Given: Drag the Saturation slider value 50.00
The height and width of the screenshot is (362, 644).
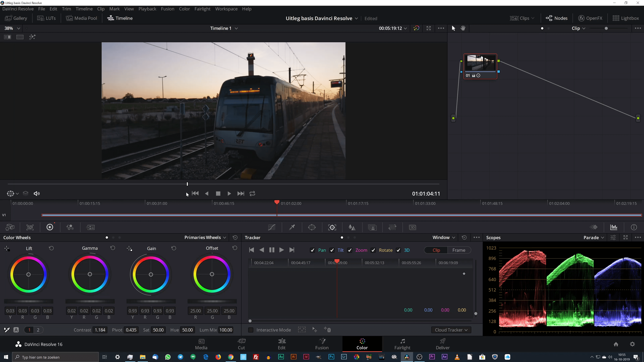Looking at the screenshot, I should 158,330.
